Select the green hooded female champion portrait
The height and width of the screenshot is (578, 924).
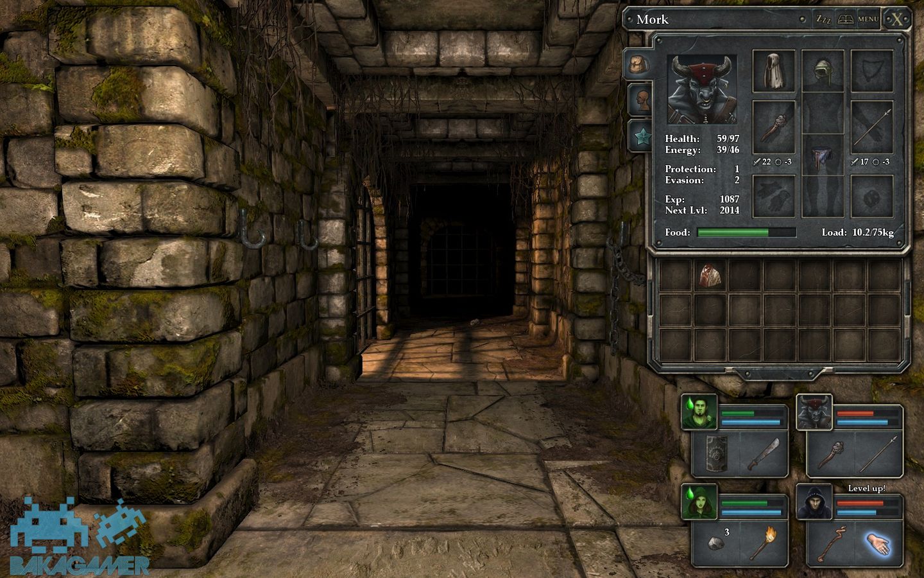tap(699, 502)
